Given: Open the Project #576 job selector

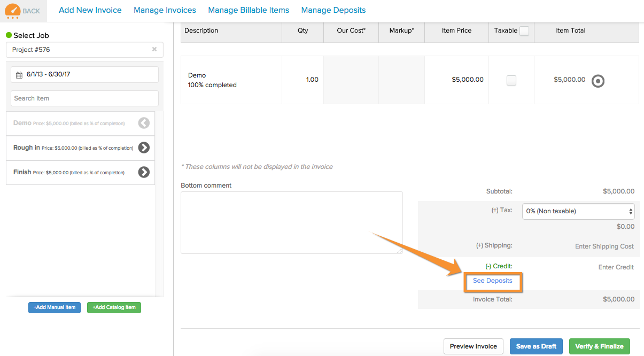Looking at the screenshot, I should tap(84, 50).
